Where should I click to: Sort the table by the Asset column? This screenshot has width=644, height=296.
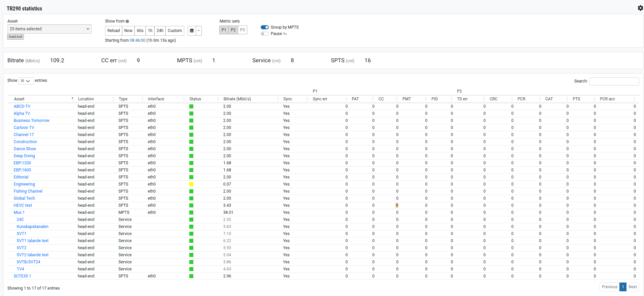tap(19, 99)
